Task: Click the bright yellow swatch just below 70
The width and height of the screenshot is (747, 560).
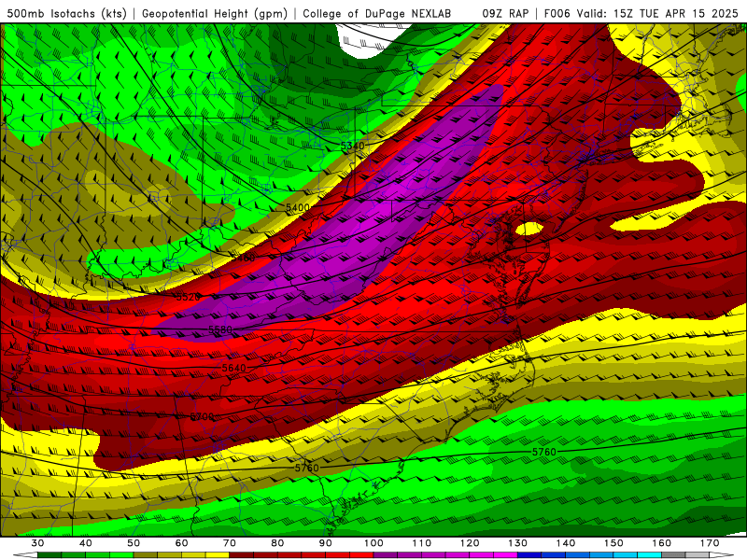Action: [218, 555]
